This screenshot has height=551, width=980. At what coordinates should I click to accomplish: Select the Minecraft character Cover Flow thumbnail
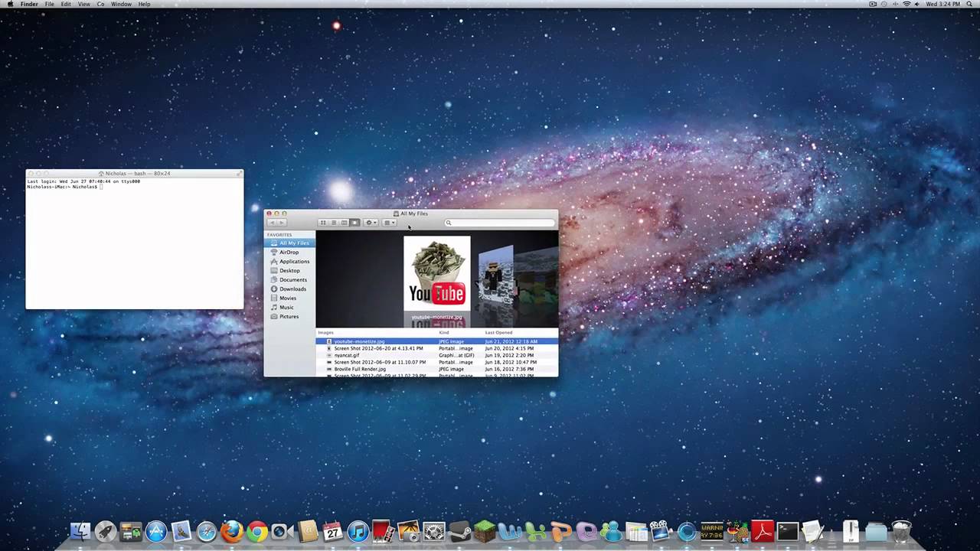tap(495, 275)
